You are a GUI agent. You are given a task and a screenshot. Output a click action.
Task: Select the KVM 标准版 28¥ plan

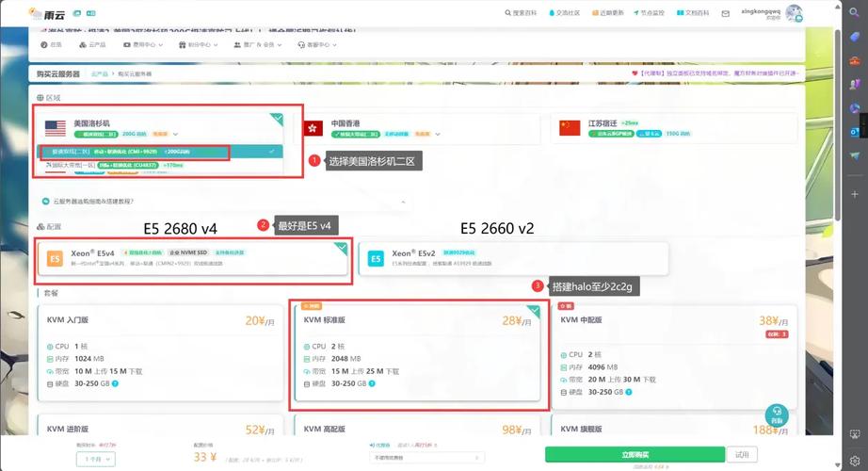click(x=417, y=352)
